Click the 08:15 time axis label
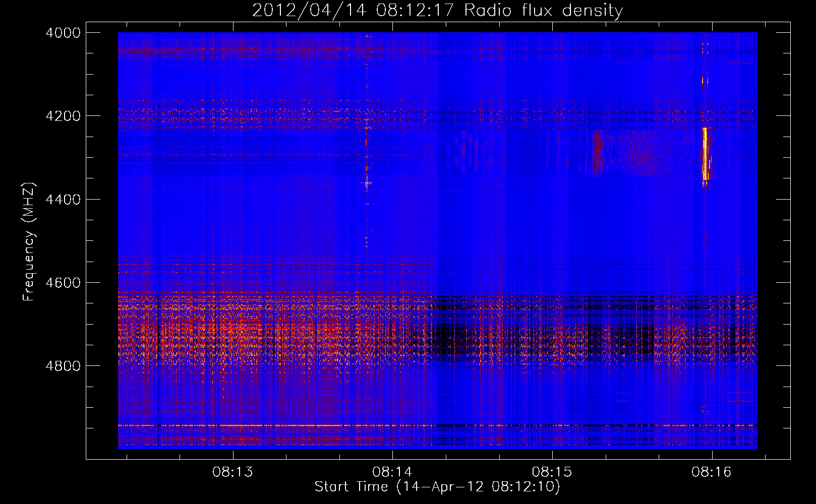 552,472
